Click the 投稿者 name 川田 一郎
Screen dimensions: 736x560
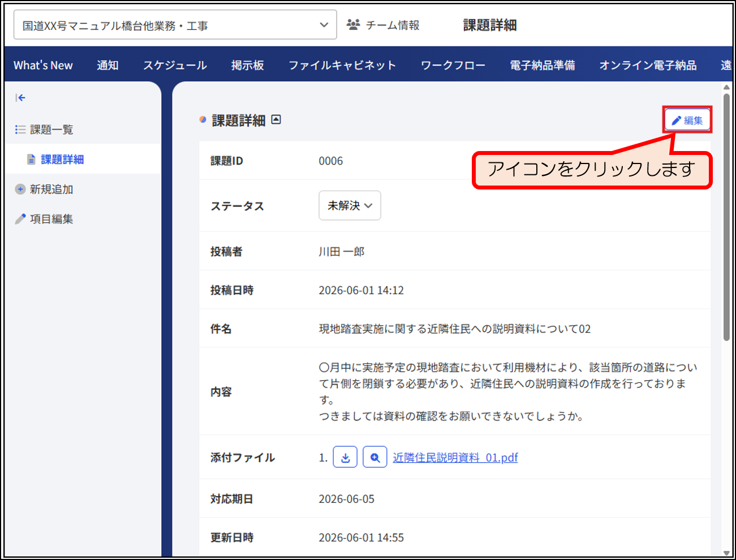click(x=342, y=251)
